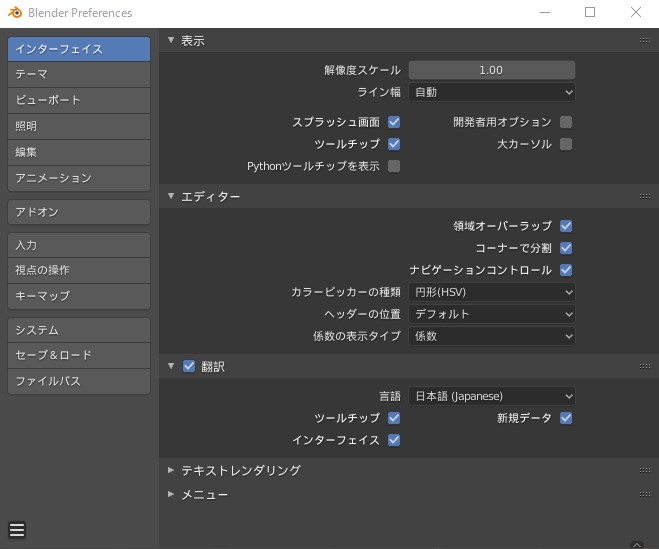This screenshot has width=659, height=549.
Task: Open the hamburger preferences menu
Action: (17, 530)
